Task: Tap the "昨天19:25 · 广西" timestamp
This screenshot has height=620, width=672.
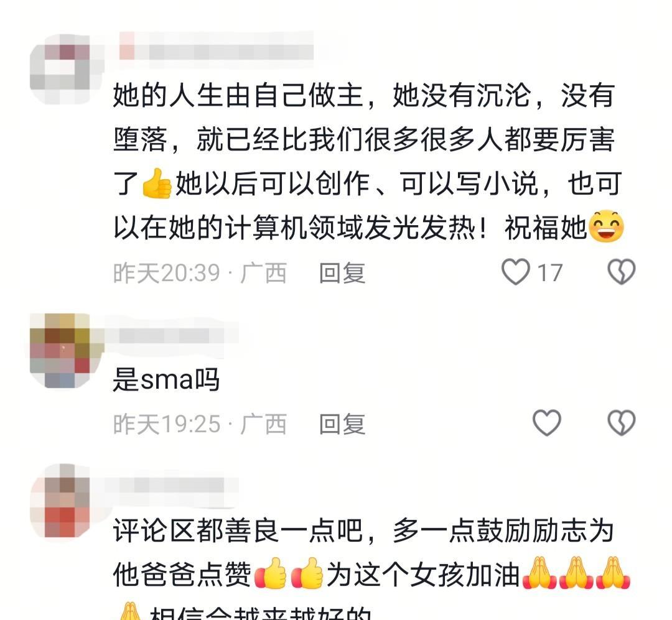Action: click(x=200, y=424)
